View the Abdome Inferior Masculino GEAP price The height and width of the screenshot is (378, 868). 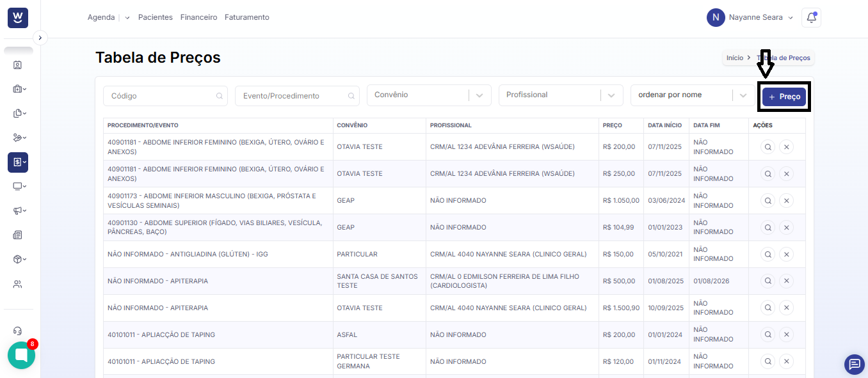(768, 201)
